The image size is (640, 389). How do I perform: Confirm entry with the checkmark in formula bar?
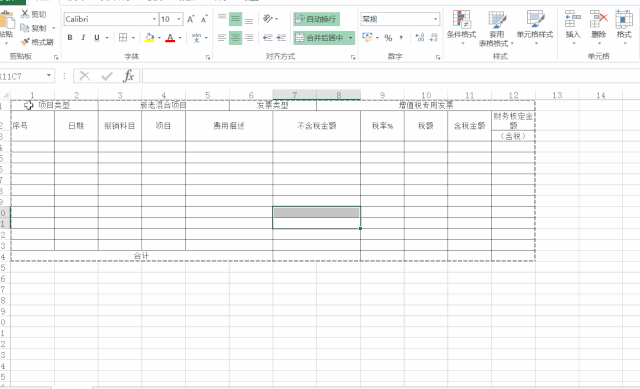coord(107,76)
